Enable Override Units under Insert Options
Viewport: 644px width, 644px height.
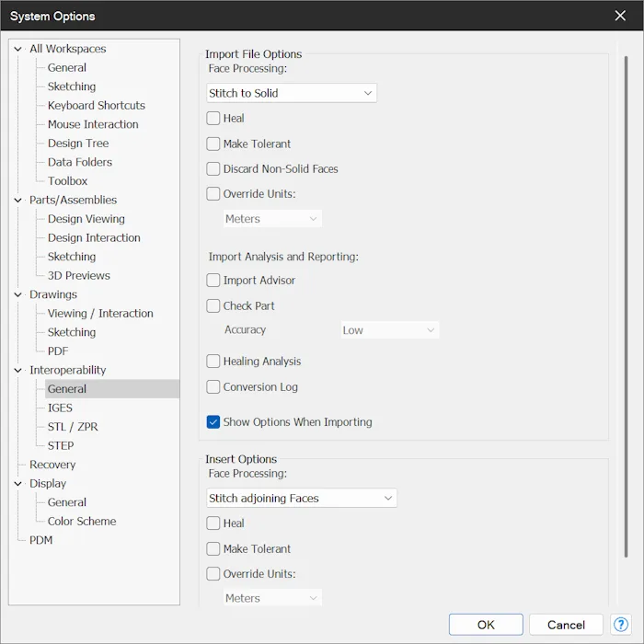(213, 573)
